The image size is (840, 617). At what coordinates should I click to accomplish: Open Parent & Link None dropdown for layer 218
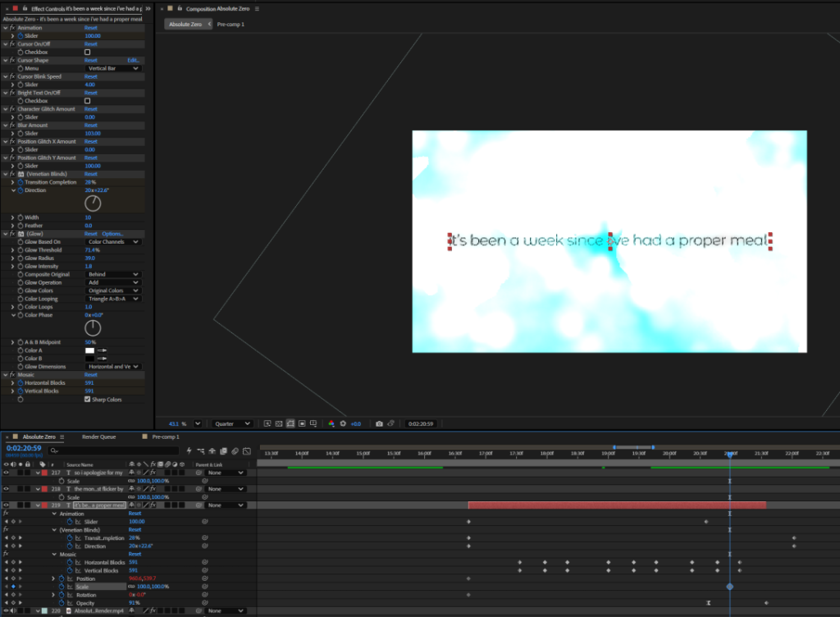tap(226, 489)
